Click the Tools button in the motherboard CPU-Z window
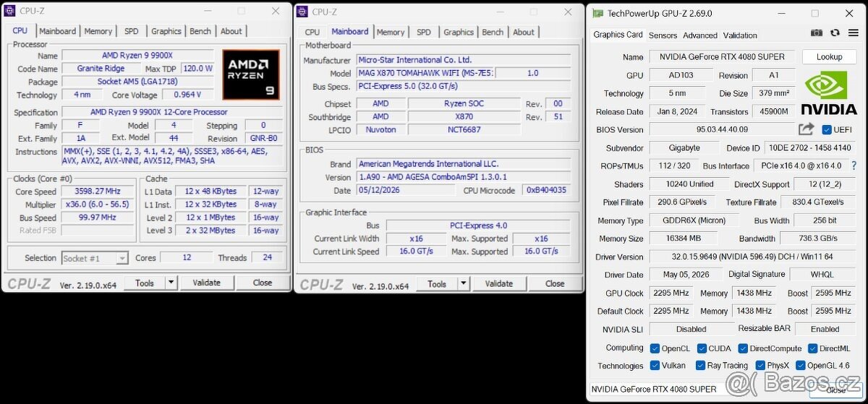Viewport: 868px width, 404px height. [x=437, y=284]
